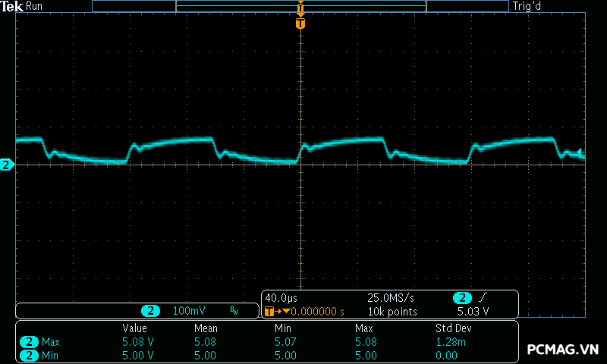The width and height of the screenshot is (607, 364).
Task: Click the Mean column header
Action: pos(206,328)
